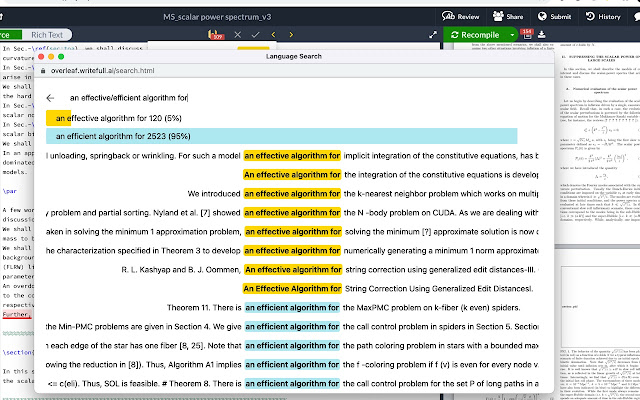Open the logs with red 154 badge
This screenshot has width=640, height=400.
click(x=526, y=35)
